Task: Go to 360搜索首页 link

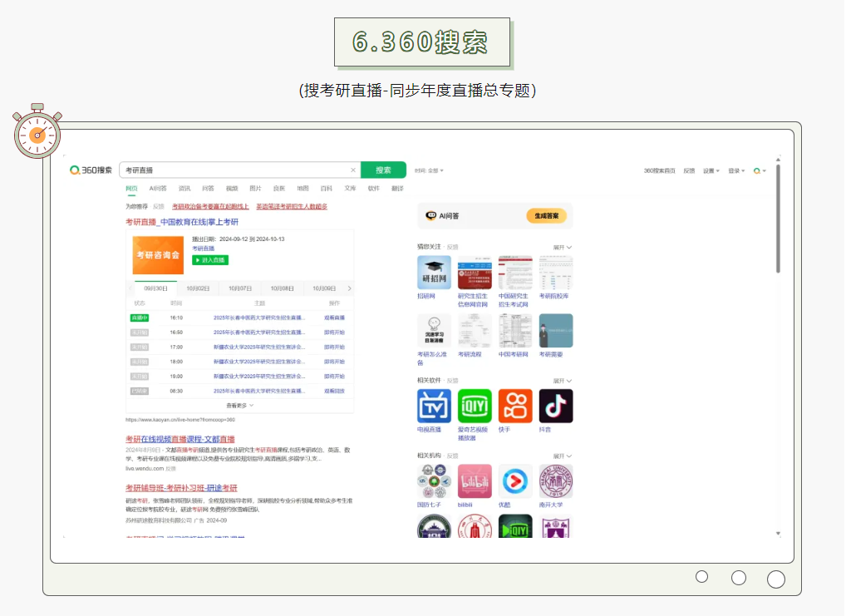Action: pos(659,170)
